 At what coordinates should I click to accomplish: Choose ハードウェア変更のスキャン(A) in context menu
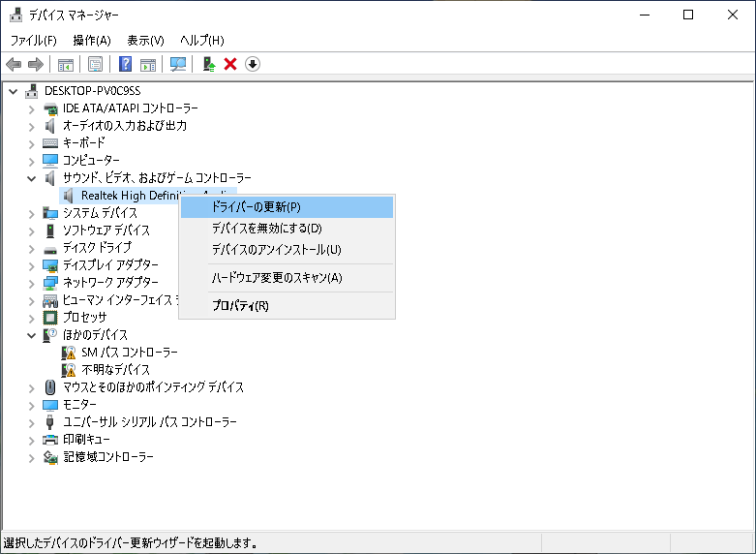287,278
